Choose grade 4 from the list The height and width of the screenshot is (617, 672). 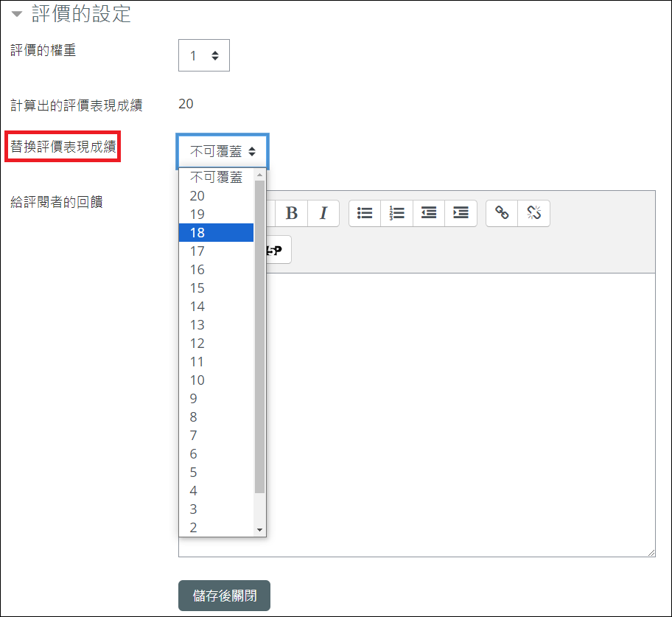coord(216,490)
